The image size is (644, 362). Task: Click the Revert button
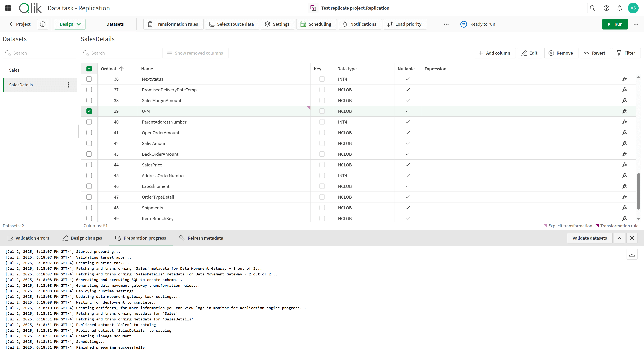[595, 53]
